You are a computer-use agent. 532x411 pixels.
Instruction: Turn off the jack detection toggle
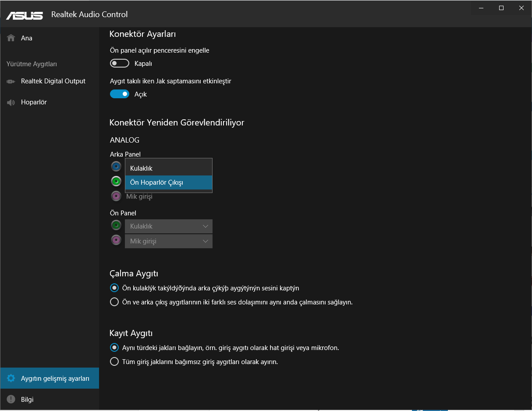(x=120, y=94)
